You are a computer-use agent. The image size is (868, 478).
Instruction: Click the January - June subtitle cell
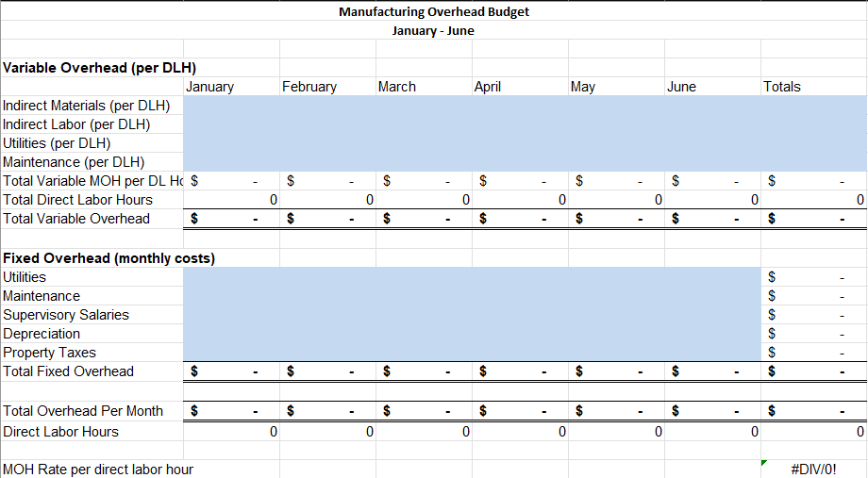point(433,30)
